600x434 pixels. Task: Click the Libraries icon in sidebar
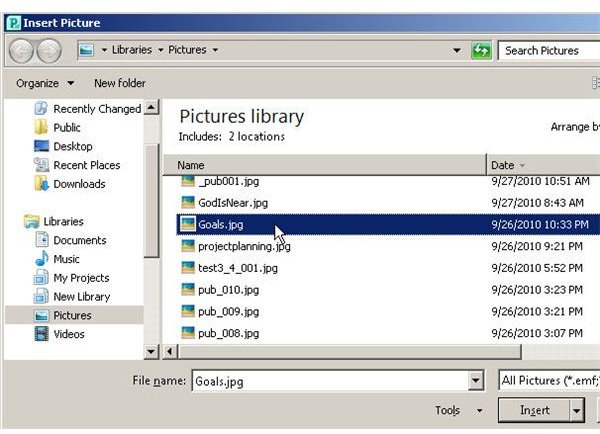point(31,221)
